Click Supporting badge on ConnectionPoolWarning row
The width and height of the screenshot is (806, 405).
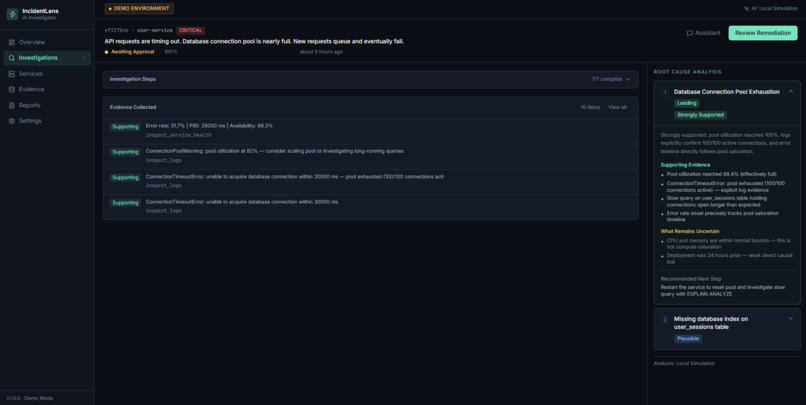(x=125, y=152)
